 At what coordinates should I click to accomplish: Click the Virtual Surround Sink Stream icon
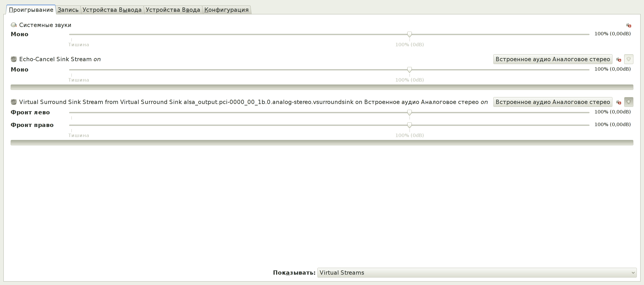click(x=14, y=102)
